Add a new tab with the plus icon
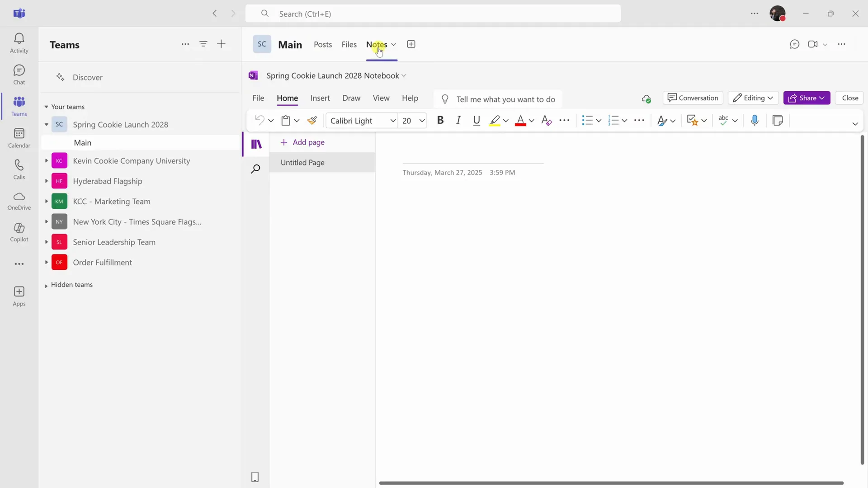 click(x=411, y=44)
